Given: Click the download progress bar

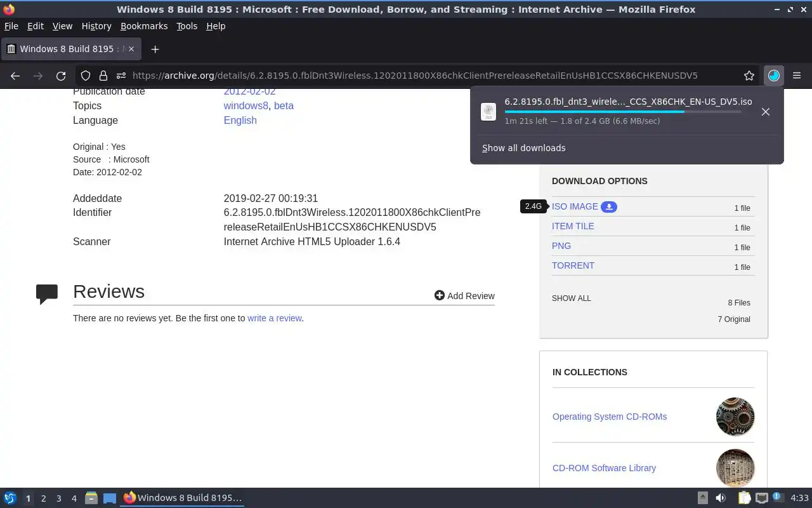Looking at the screenshot, I should click(x=623, y=112).
